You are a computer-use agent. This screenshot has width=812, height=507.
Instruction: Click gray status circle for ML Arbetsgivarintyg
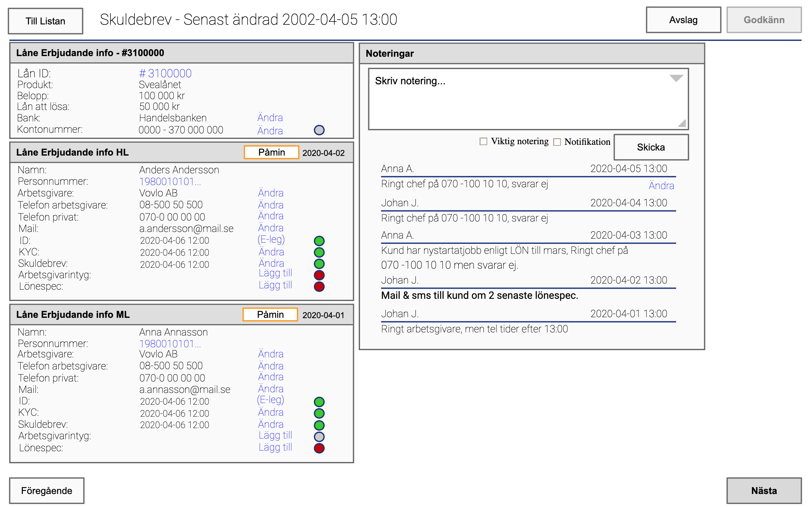319,437
